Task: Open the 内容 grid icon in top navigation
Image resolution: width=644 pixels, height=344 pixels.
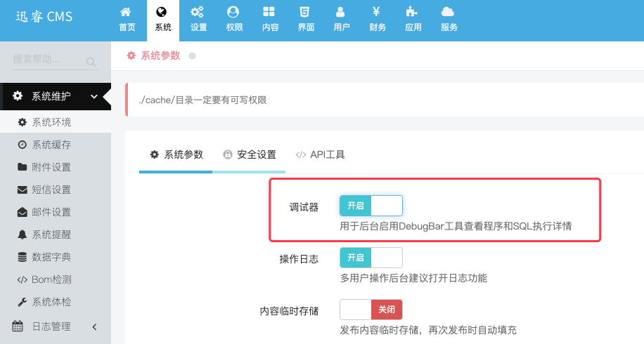Action: [x=269, y=12]
